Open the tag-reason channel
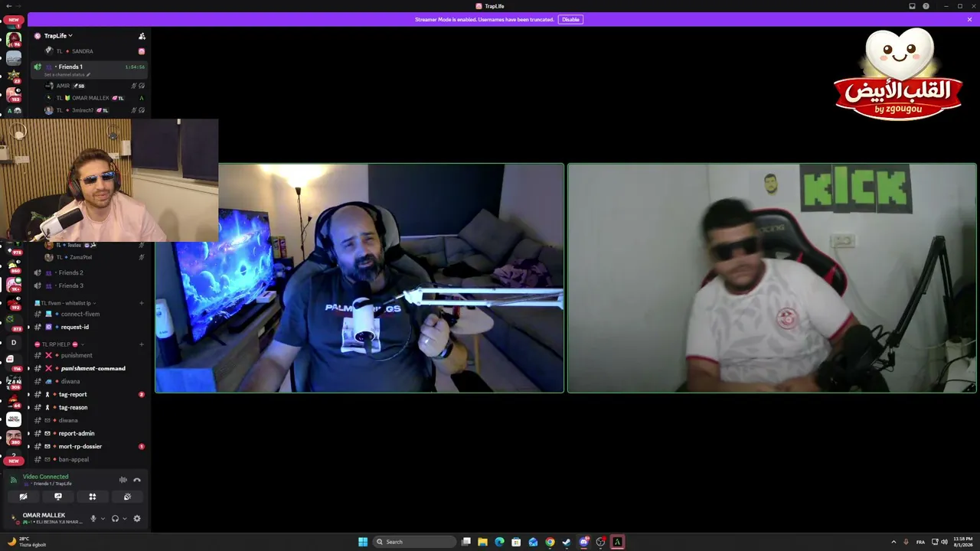 coord(89,407)
